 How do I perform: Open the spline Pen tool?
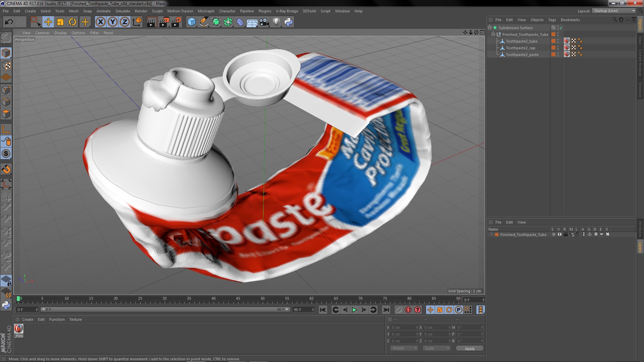pyautogui.click(x=204, y=22)
